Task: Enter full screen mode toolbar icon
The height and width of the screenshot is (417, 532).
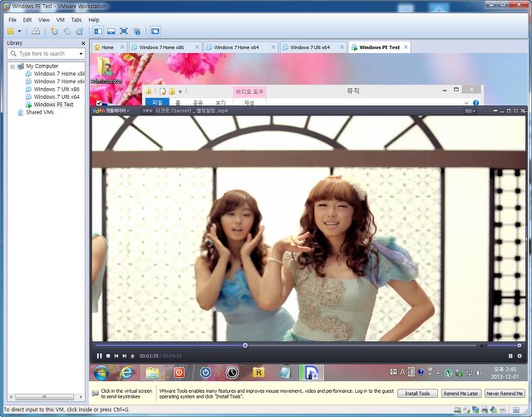Action: pyautogui.click(x=124, y=32)
